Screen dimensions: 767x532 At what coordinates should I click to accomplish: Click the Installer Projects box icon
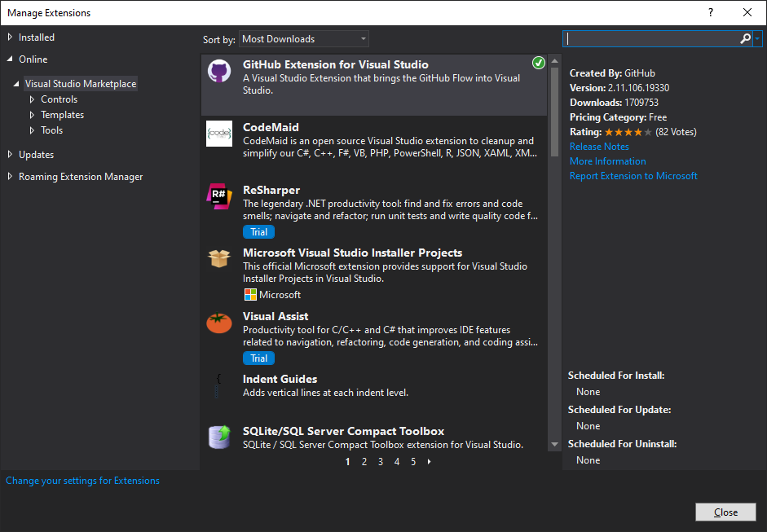click(x=219, y=258)
